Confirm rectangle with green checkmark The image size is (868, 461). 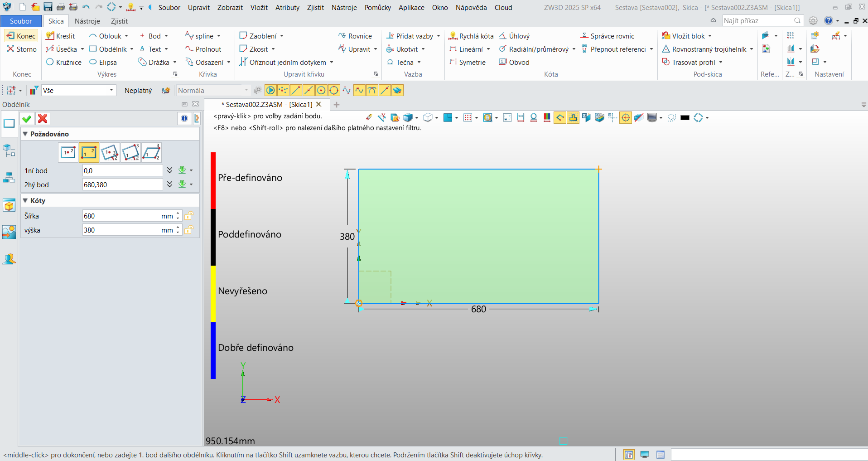pos(27,119)
